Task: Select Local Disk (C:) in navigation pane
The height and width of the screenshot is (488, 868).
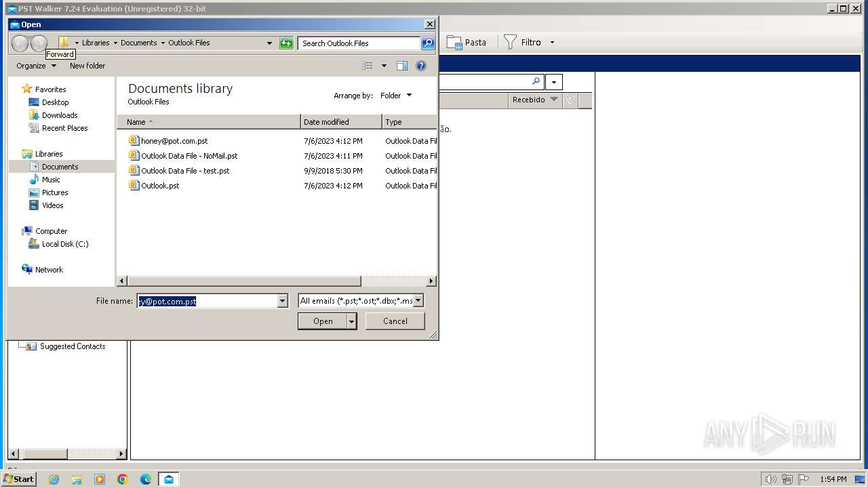Action: (x=59, y=244)
